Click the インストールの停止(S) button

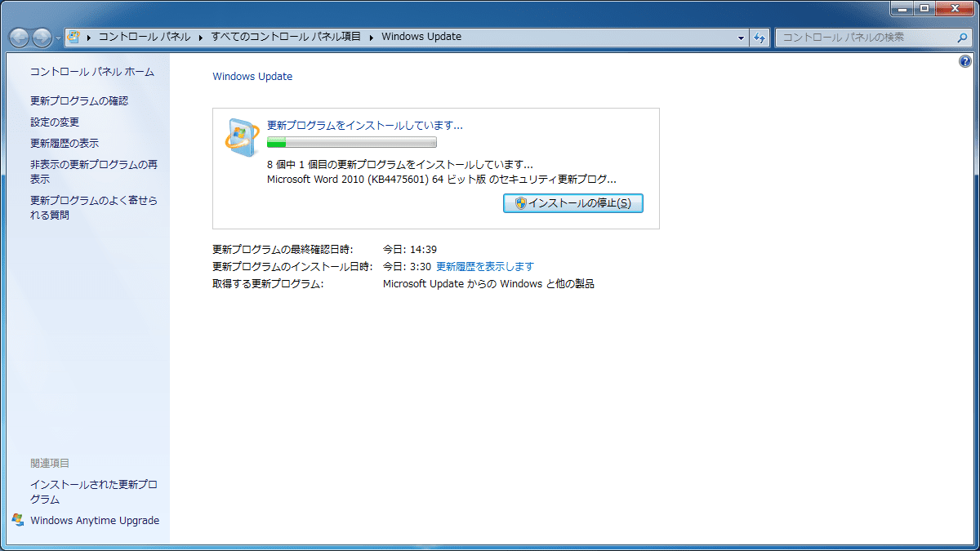573,203
